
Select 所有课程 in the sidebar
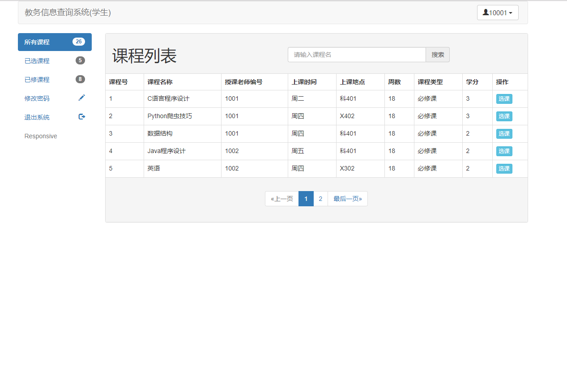pos(45,41)
